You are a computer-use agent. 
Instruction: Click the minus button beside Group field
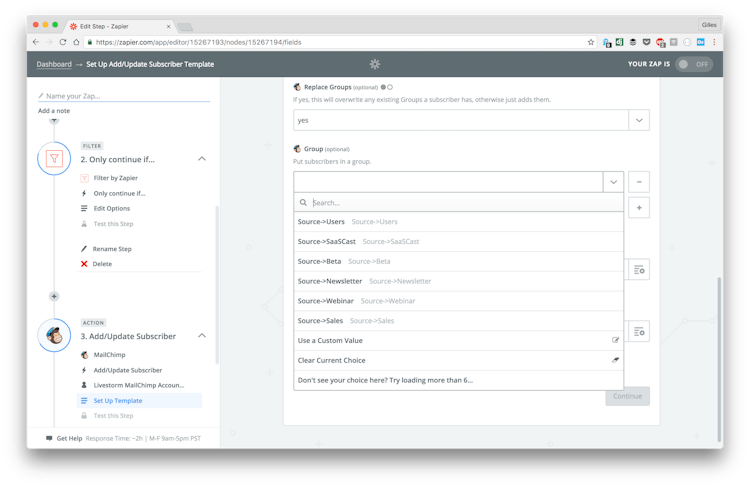point(640,182)
